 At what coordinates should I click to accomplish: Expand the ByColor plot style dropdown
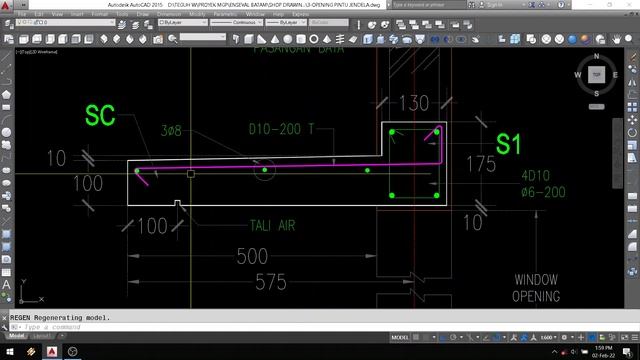coord(329,22)
